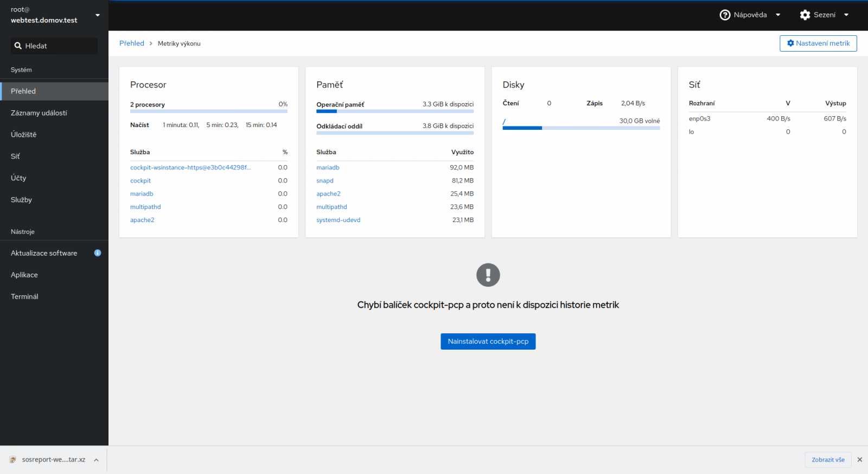Click the root disk usage bar
The height and width of the screenshot is (474, 868).
(x=581, y=128)
